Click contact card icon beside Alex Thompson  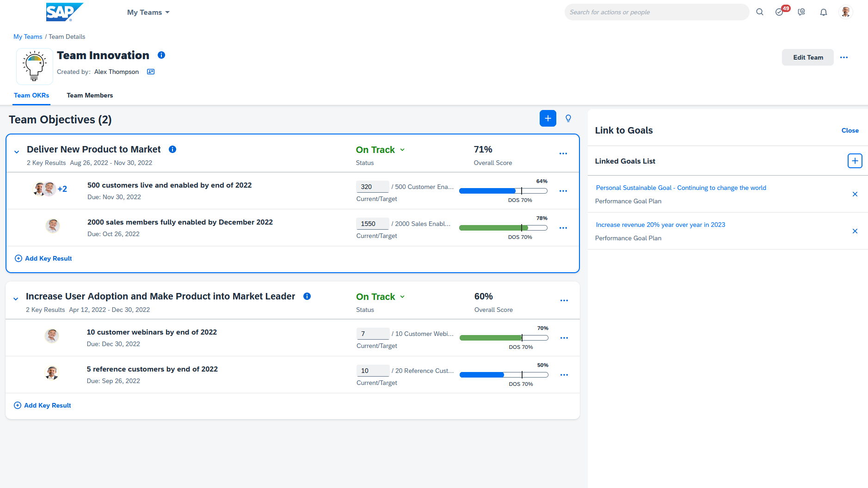(x=151, y=72)
